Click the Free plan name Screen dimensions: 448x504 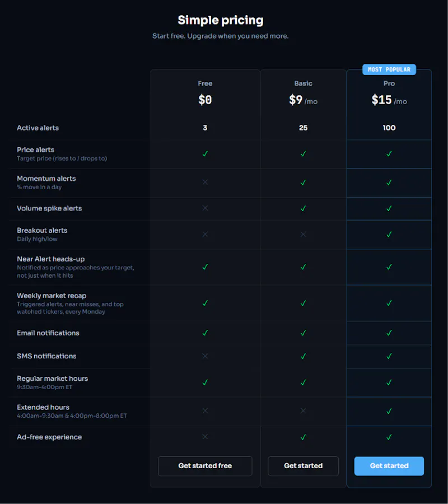tap(205, 83)
